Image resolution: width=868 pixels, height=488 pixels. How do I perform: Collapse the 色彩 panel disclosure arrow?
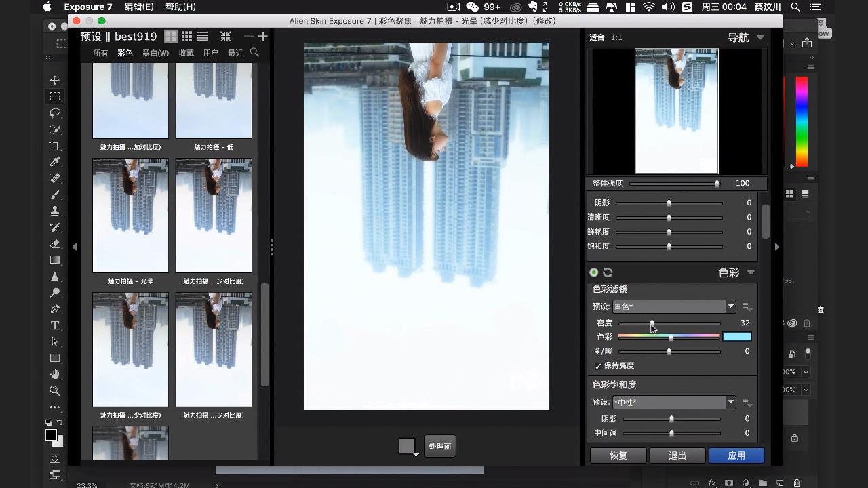[x=751, y=272]
